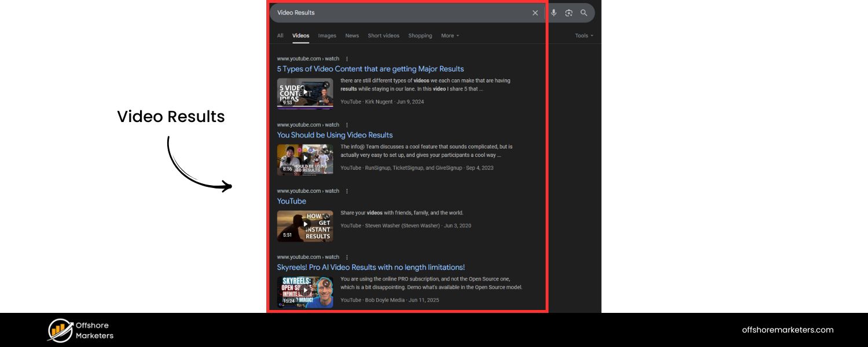Screen dimensions: 868x347
Task: Click 'You Should be Using Video Results' link
Action: click(x=334, y=135)
